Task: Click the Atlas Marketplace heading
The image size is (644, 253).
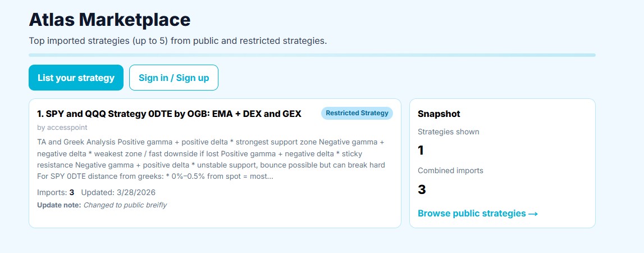Action: pos(109,20)
